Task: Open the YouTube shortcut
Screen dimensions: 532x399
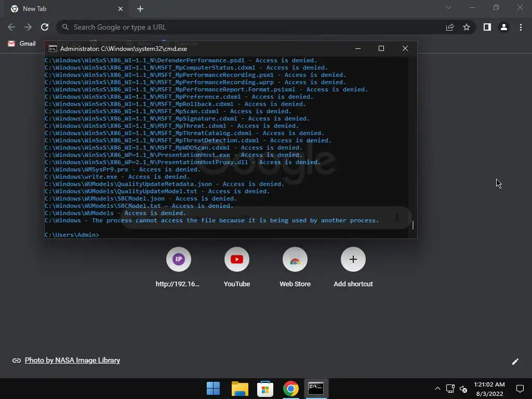Action: click(x=237, y=268)
